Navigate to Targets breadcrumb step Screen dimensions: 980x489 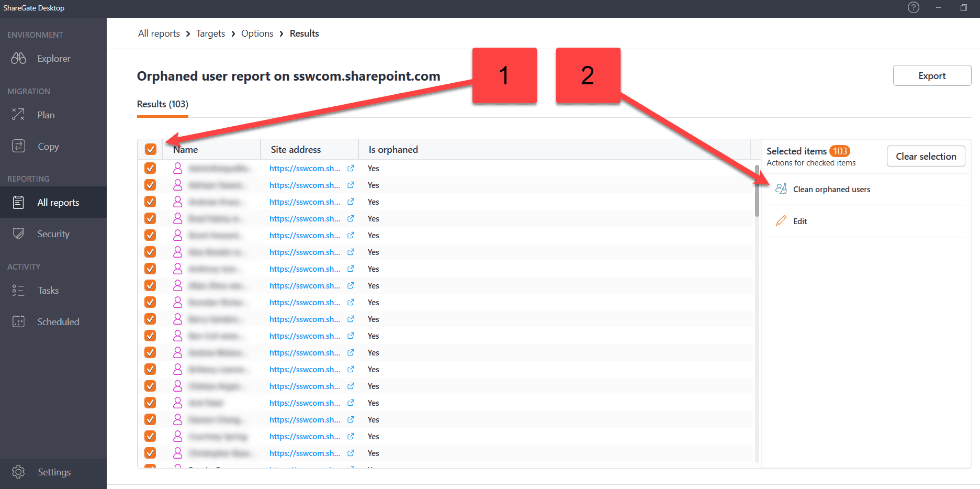(210, 34)
